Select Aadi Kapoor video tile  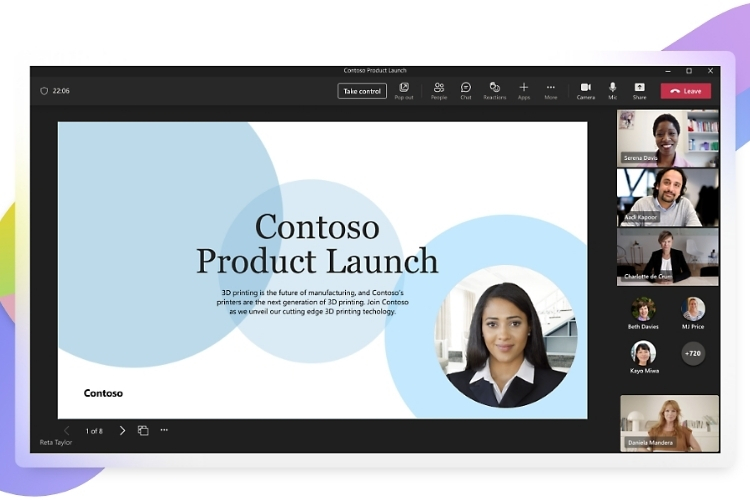click(668, 198)
